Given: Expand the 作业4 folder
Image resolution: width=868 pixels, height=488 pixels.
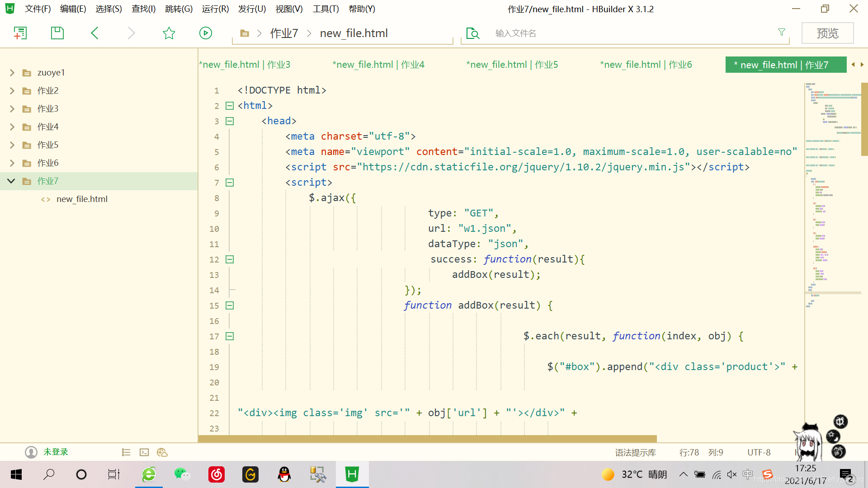Looking at the screenshot, I should pyautogui.click(x=12, y=127).
